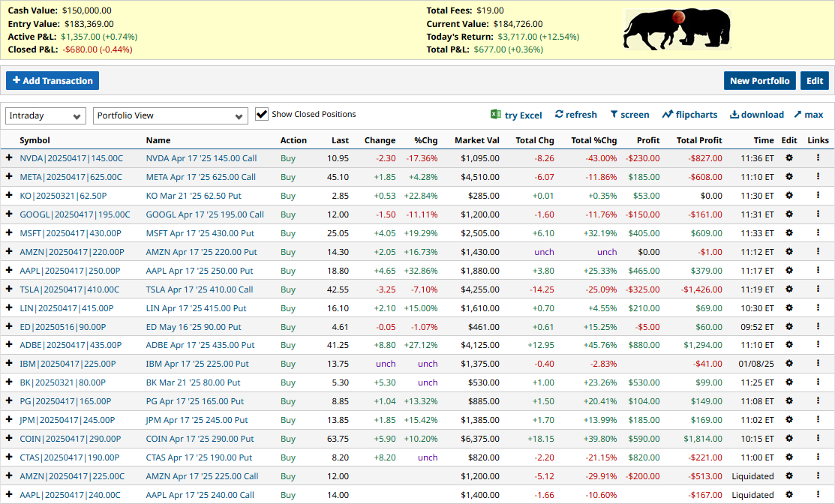This screenshot has height=504, width=835.
Task: Expand the NVDA 145.00C position row
Action: pos(9,157)
